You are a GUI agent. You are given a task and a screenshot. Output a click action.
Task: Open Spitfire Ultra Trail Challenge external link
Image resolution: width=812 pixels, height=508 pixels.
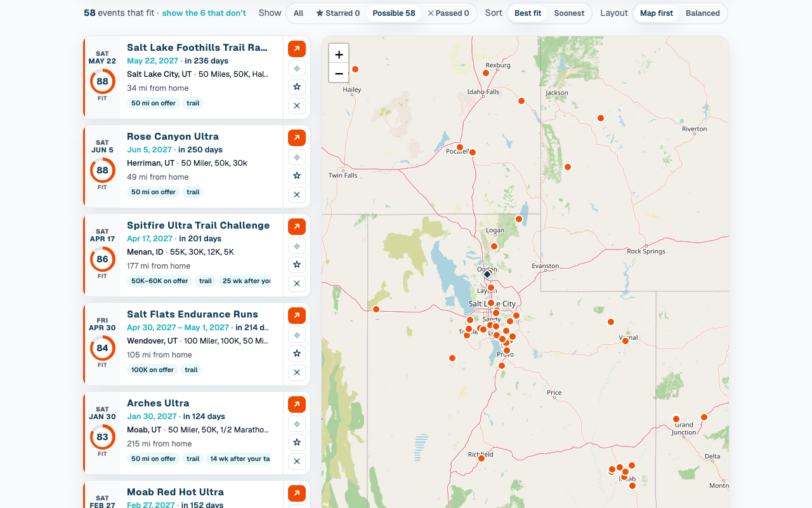tap(297, 227)
